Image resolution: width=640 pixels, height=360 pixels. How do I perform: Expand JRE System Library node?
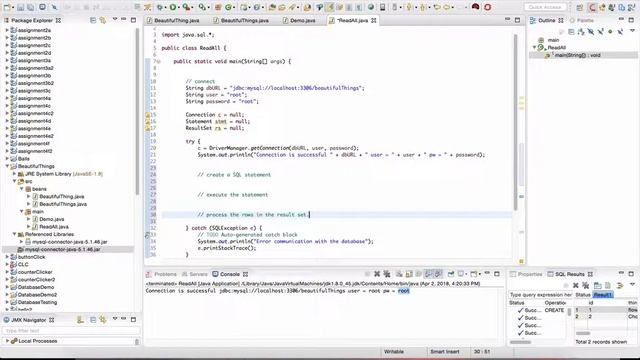(14, 174)
